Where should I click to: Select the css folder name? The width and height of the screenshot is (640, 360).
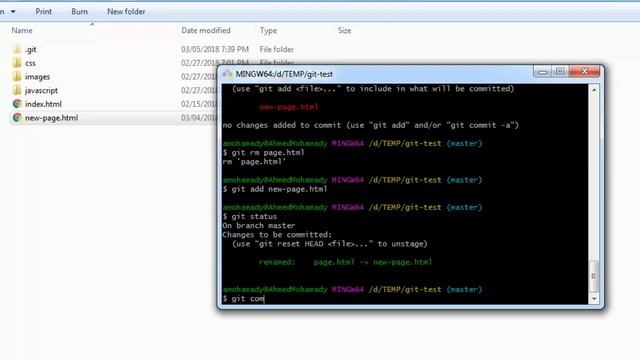[30, 63]
